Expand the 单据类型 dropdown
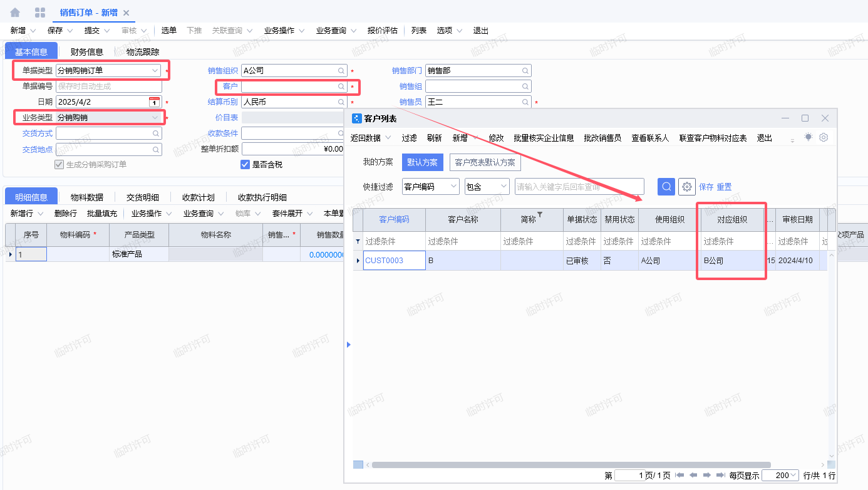This screenshot has width=868, height=490. pos(155,71)
